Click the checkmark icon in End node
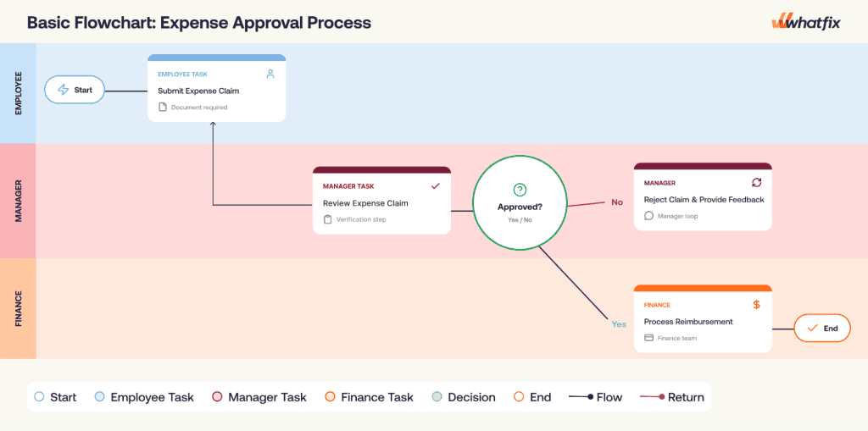 pos(813,328)
